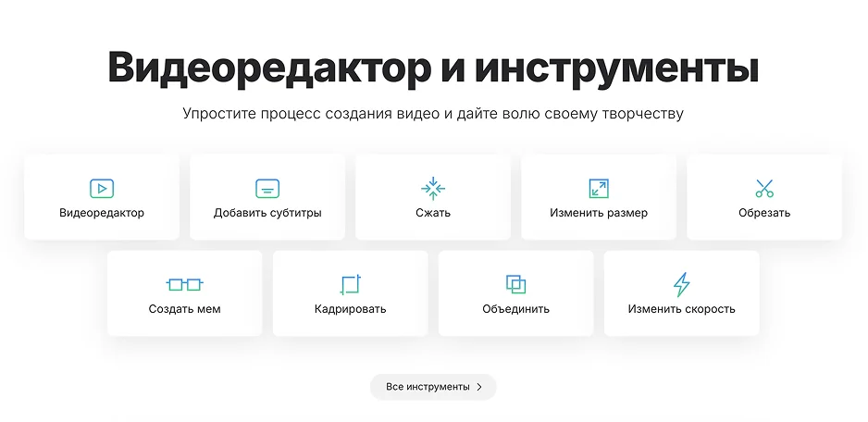
Task: Select the Изменить скорость label
Action: click(681, 309)
